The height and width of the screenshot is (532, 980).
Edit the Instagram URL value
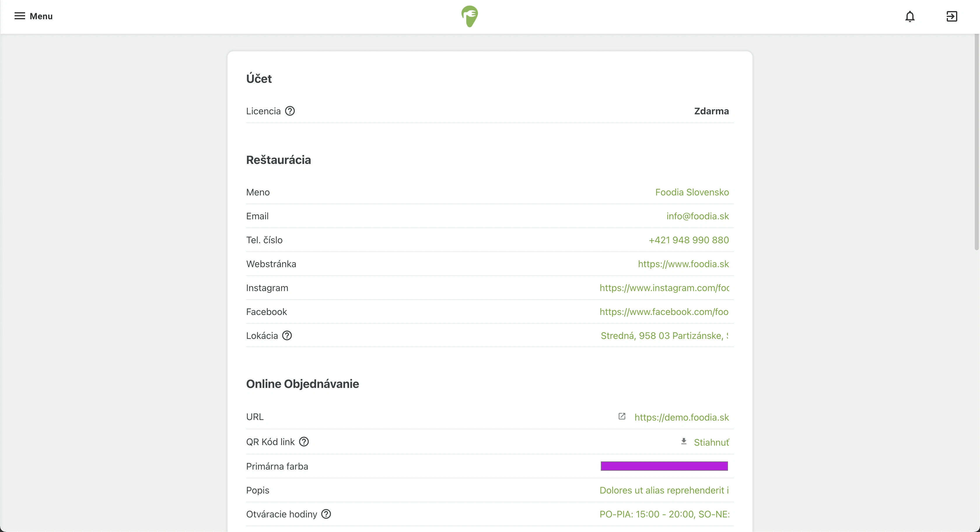[x=664, y=288]
